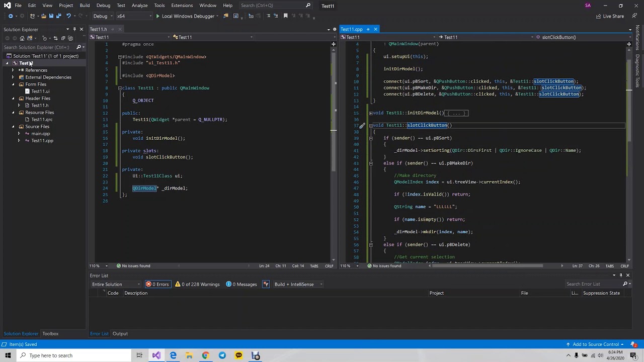
Task: Toggle the pin on the Test11.h tab
Action: click(x=113, y=29)
